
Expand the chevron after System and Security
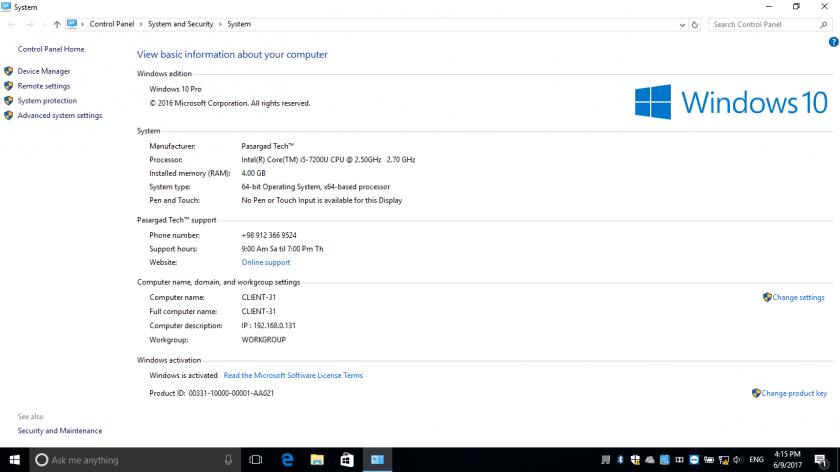[x=220, y=24]
